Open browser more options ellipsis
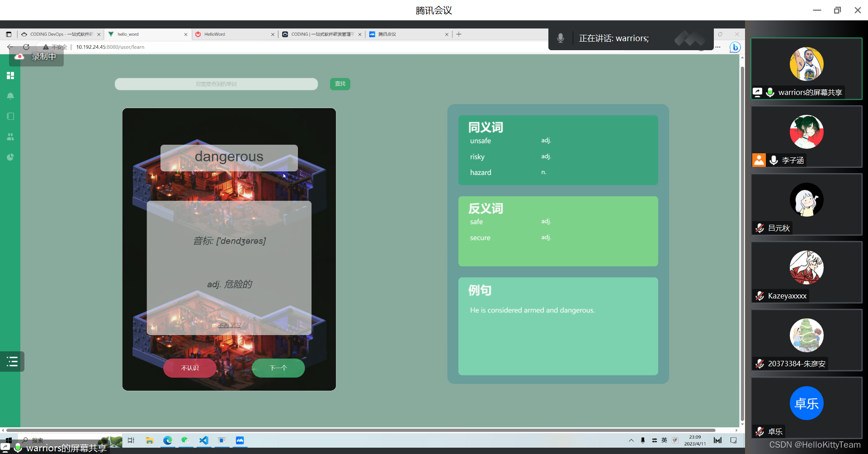 pyautogui.click(x=718, y=47)
